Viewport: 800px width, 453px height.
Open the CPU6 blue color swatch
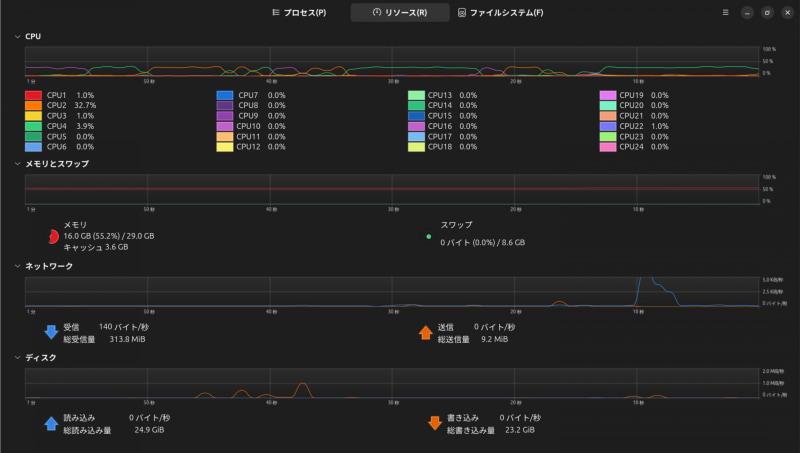tap(33, 147)
